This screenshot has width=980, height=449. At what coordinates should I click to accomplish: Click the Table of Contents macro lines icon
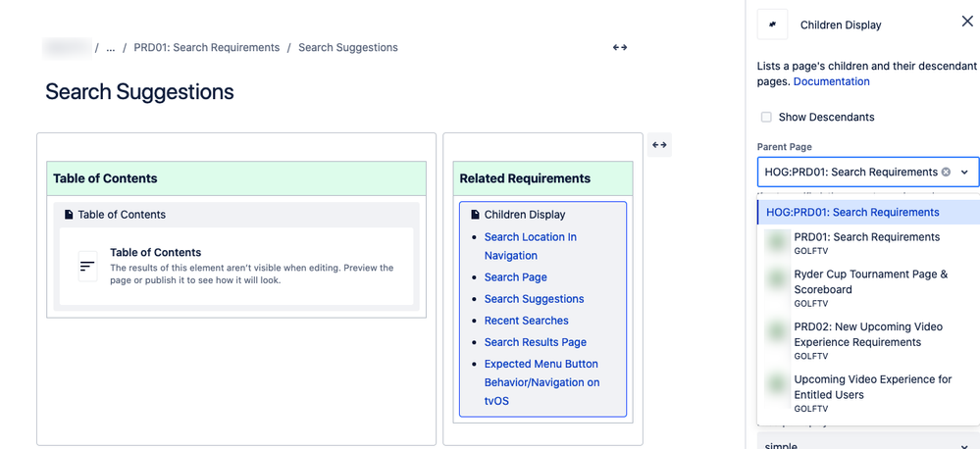click(87, 266)
